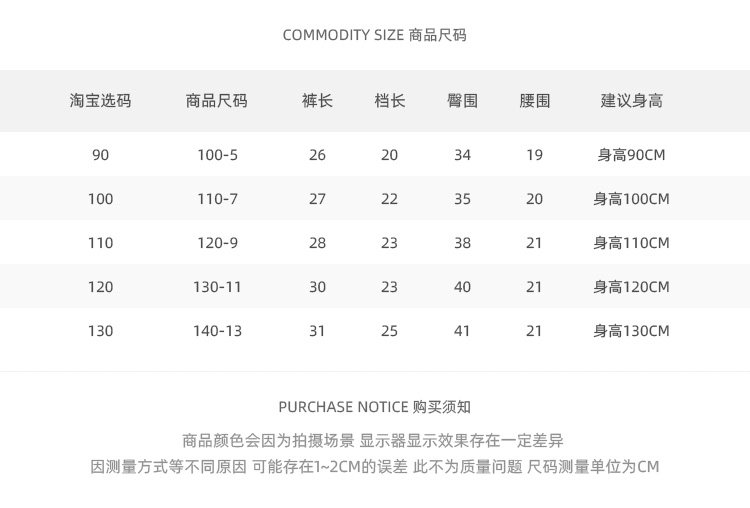This screenshot has width=750, height=508.
Task: Click the 档长 column header
Action: click(x=389, y=101)
